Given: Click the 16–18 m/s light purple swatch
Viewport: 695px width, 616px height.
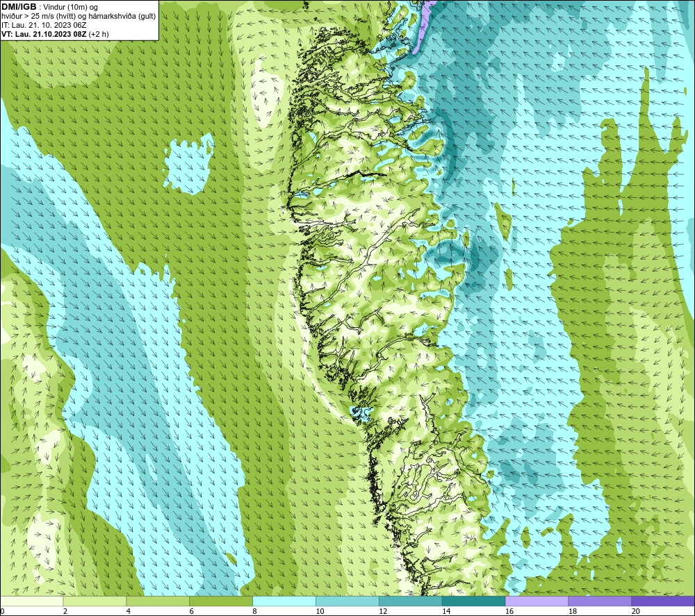Looking at the screenshot, I should pos(537,601).
